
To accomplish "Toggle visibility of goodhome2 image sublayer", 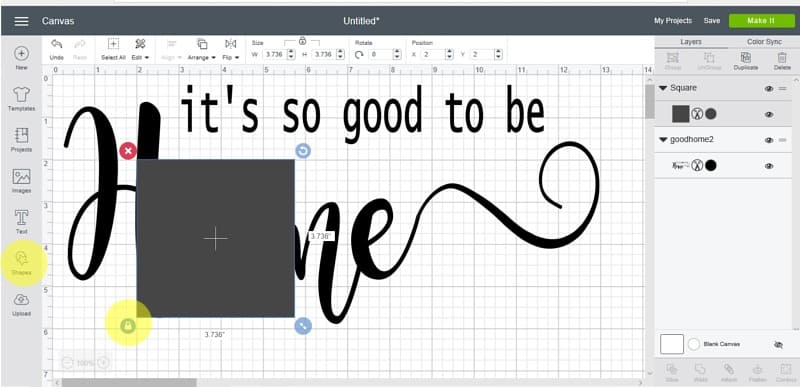I will 769,166.
